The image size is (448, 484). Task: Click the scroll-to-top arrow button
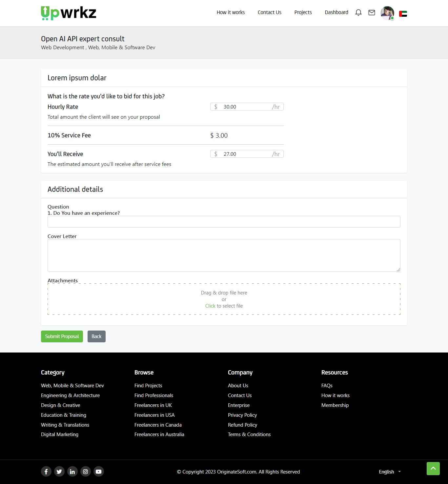(x=433, y=468)
